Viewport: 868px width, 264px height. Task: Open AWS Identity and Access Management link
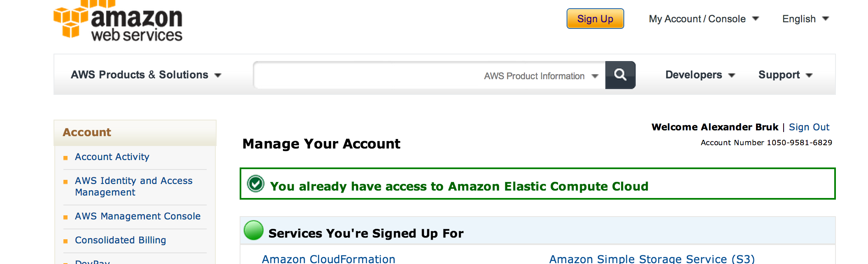click(133, 186)
